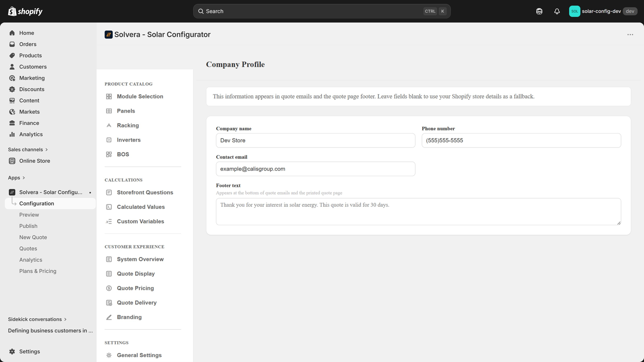Viewport: 644px width, 362px height.
Task: Click the Quote Pricing dollar icon
Action: (109, 288)
